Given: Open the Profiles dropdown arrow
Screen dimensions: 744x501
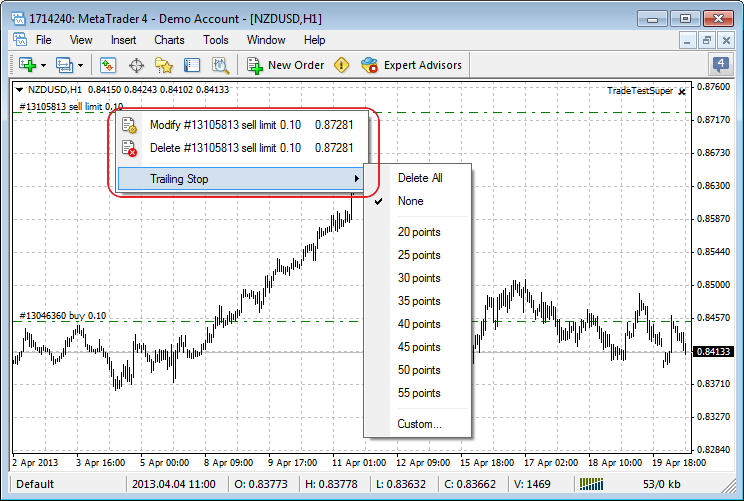Looking at the screenshot, I should pyautogui.click(x=81, y=65).
